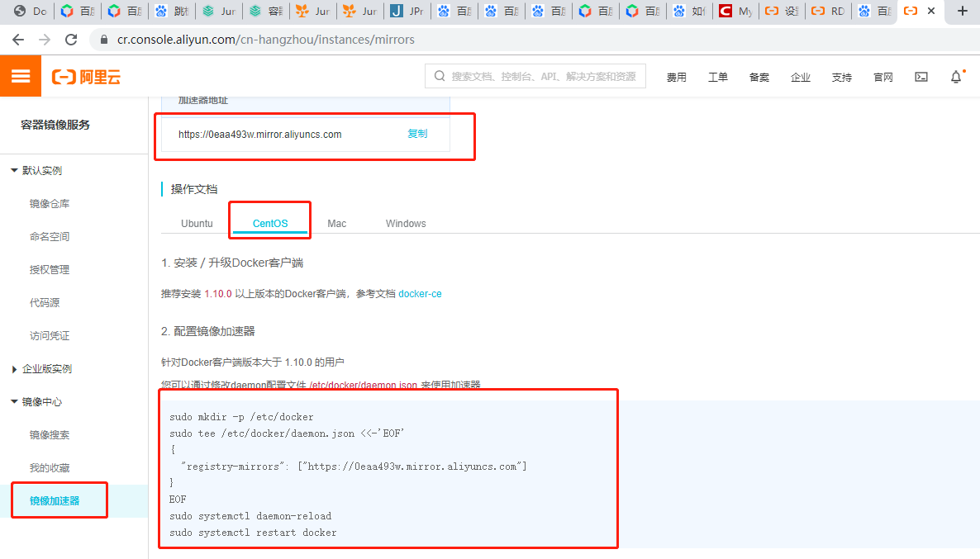Open a new browser tab
The height and width of the screenshot is (559, 980).
tap(963, 11)
